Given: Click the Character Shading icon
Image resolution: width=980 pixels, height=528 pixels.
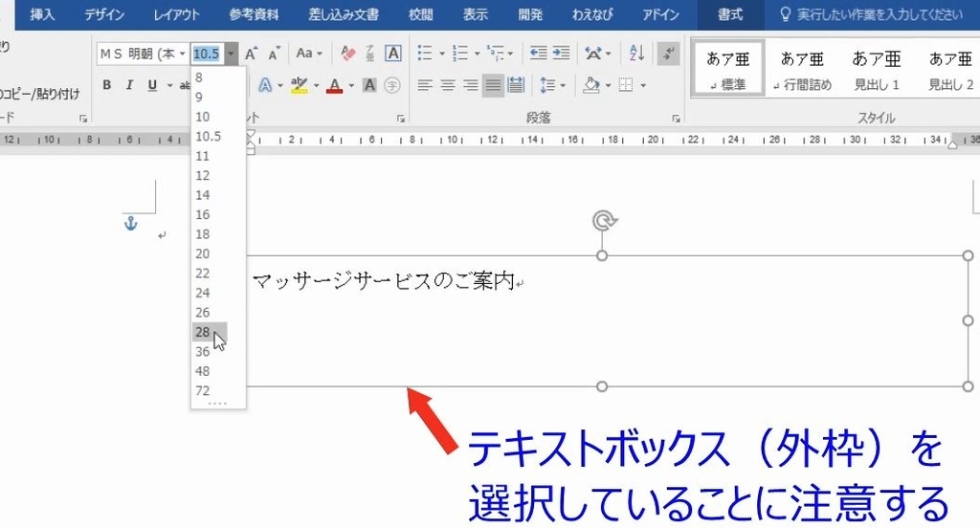Looking at the screenshot, I should [369, 85].
